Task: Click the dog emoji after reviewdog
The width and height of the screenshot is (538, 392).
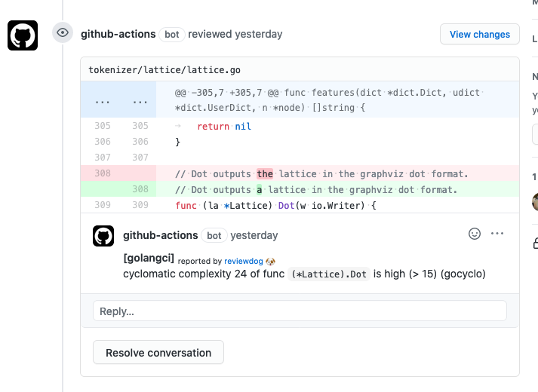Action: [271, 261]
